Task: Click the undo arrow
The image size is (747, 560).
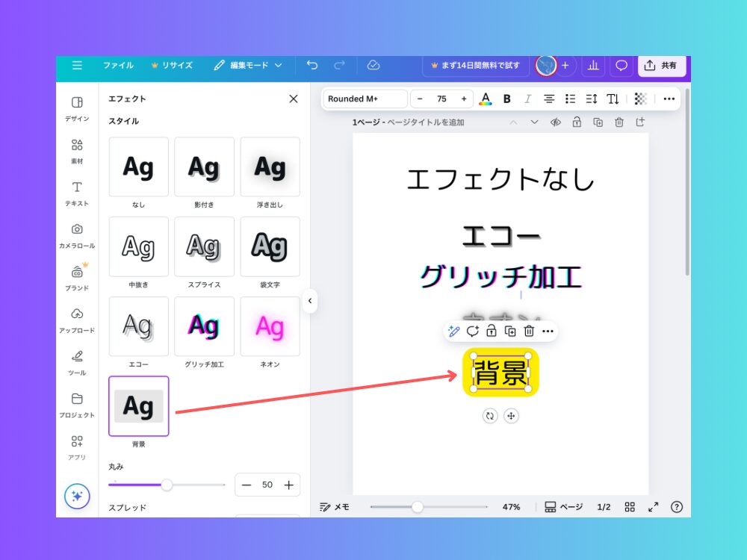Action: coord(312,65)
